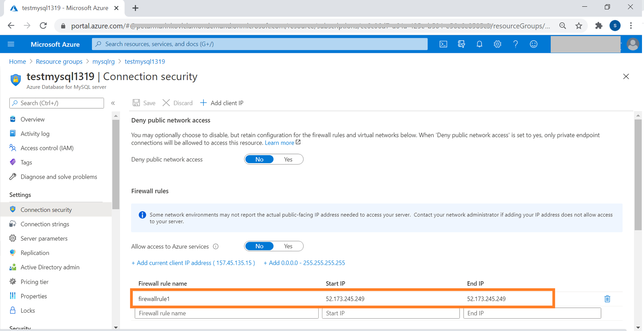The image size is (644, 331).
Task: Open Server parameters in the sidebar
Action: [44, 239]
